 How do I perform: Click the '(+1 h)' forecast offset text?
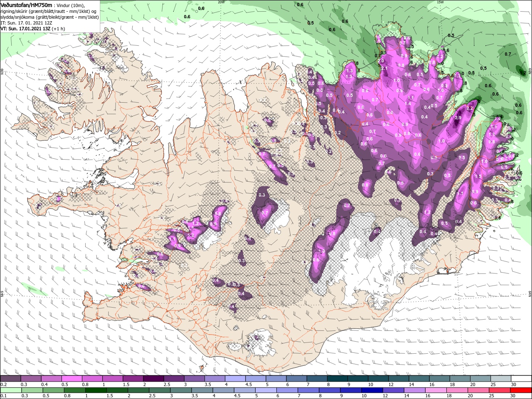59,29
